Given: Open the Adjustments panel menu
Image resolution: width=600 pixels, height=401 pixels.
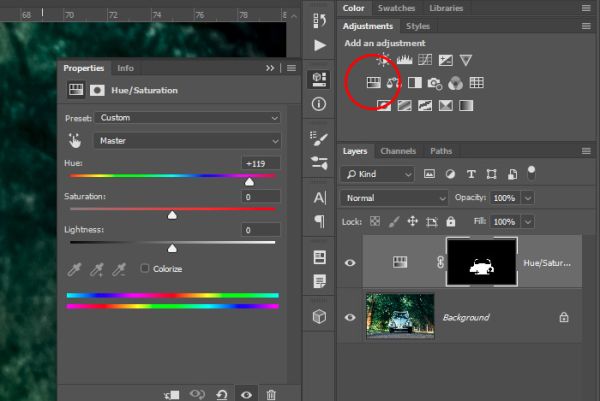Looking at the screenshot, I should coord(586,26).
